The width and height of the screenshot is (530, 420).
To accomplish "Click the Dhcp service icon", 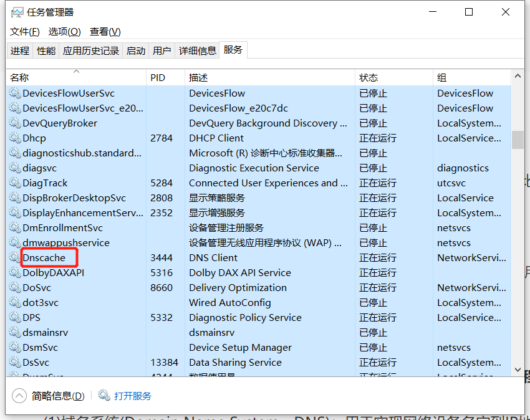I will (x=15, y=138).
